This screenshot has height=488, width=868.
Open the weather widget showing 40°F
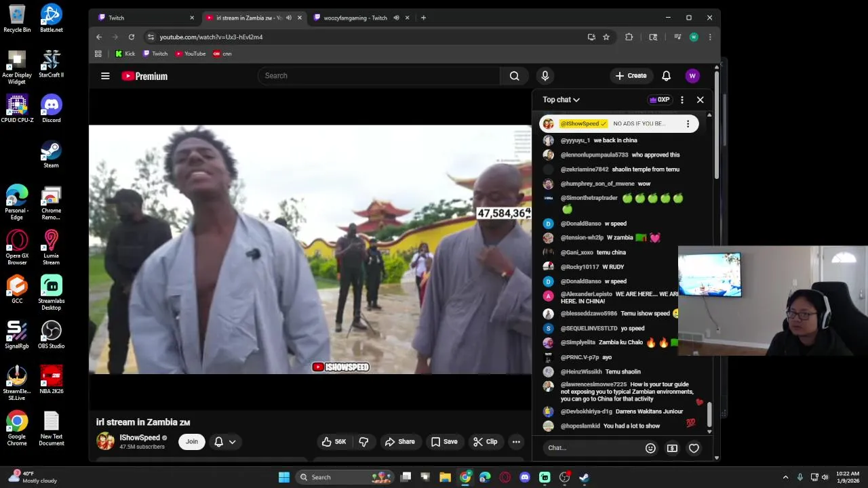pyautogui.click(x=33, y=477)
